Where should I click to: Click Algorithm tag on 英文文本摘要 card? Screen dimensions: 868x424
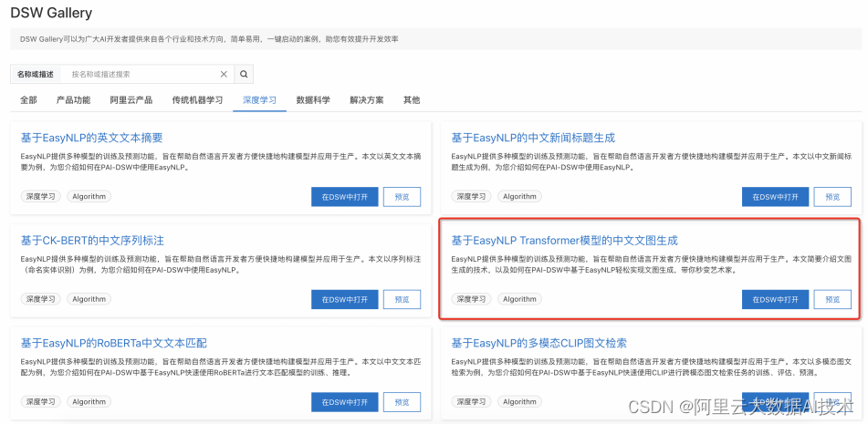click(89, 196)
